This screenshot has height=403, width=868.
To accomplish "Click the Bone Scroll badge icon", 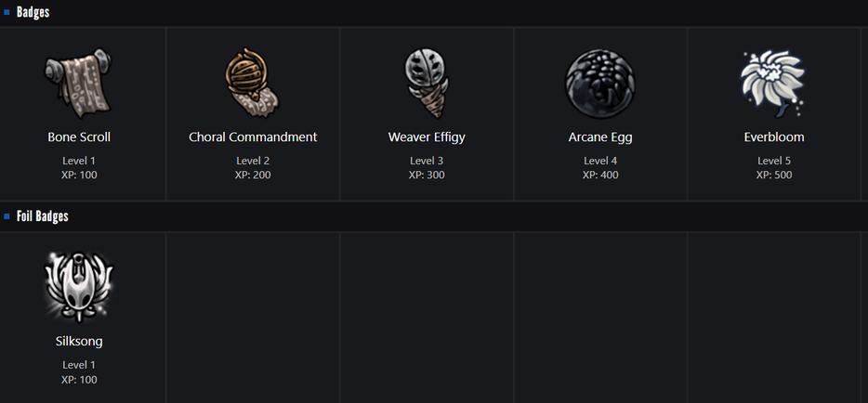I will 79,84.
